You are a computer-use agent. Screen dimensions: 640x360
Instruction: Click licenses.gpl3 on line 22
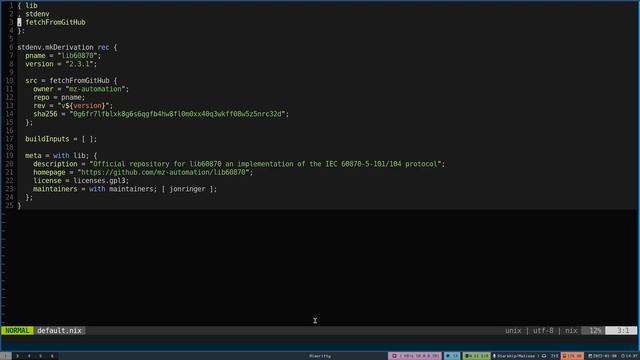pyautogui.click(x=99, y=181)
